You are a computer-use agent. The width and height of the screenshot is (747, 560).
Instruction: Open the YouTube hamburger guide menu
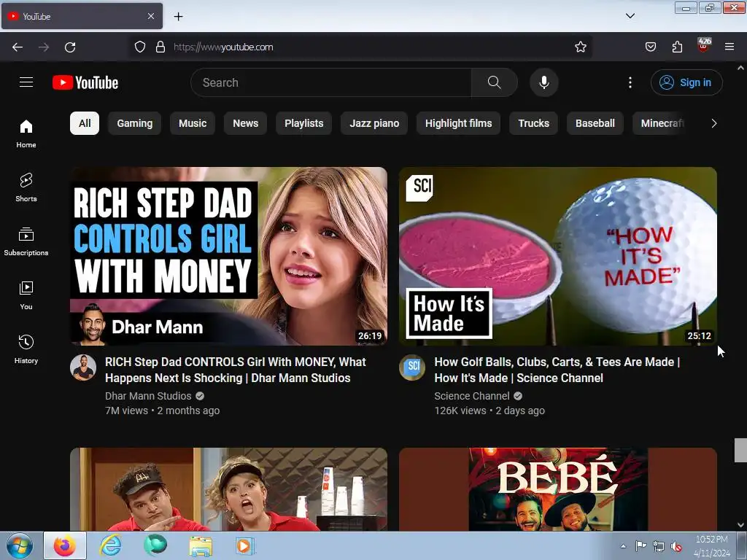26,82
